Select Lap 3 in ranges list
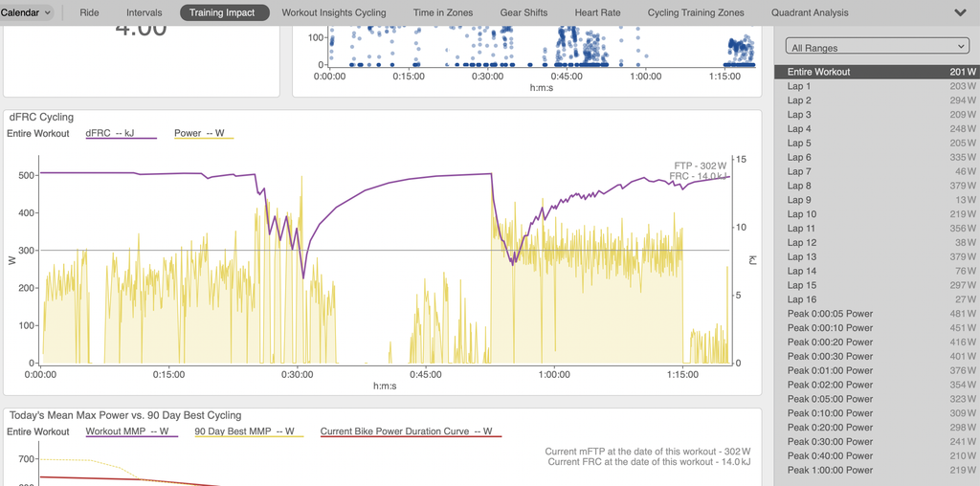This screenshot has width=980, height=486. click(x=877, y=115)
